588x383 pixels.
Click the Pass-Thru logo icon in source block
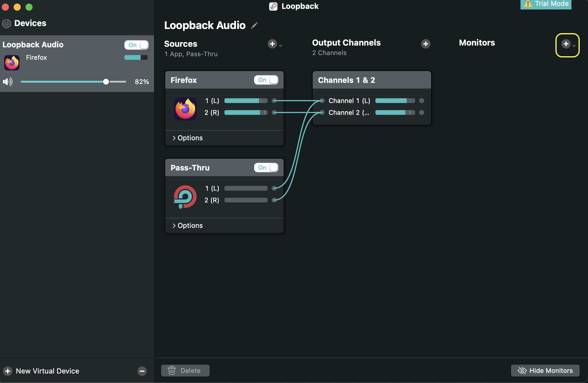185,197
